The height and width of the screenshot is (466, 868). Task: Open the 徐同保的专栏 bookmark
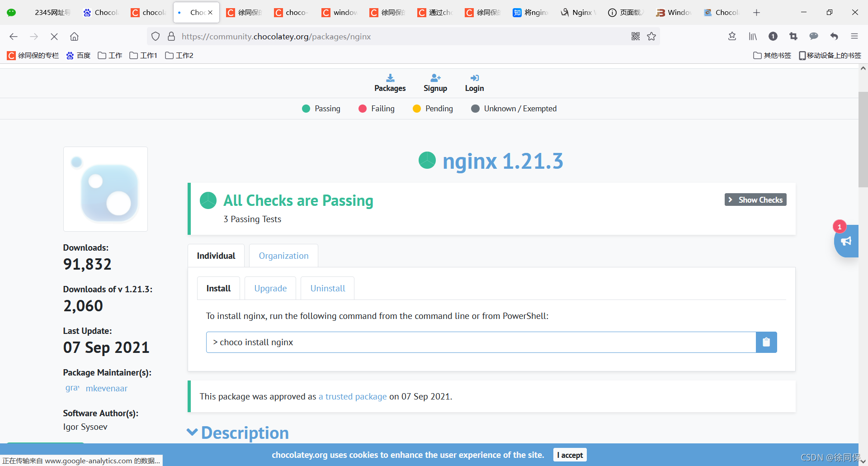tap(33, 56)
